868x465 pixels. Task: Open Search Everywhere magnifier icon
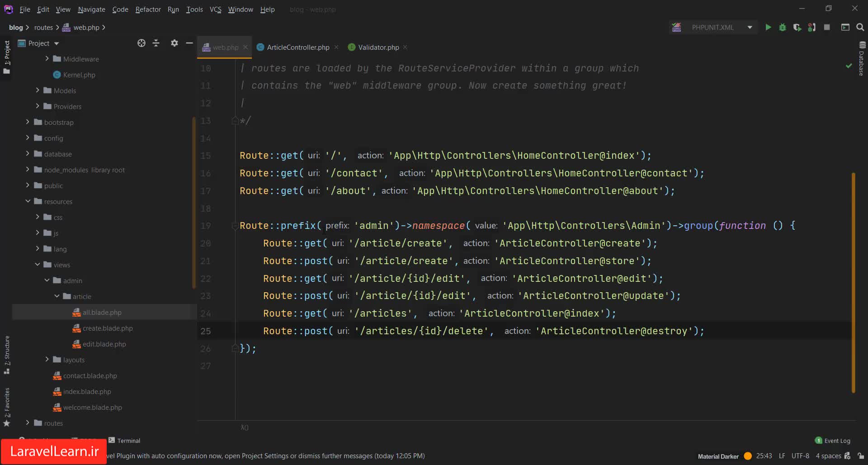[x=860, y=28]
